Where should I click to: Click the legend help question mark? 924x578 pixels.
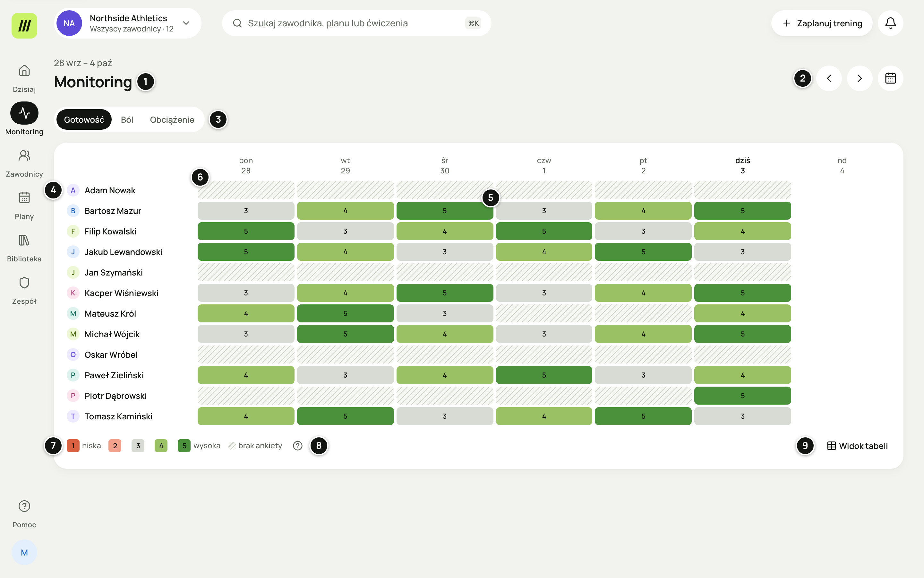298,446
